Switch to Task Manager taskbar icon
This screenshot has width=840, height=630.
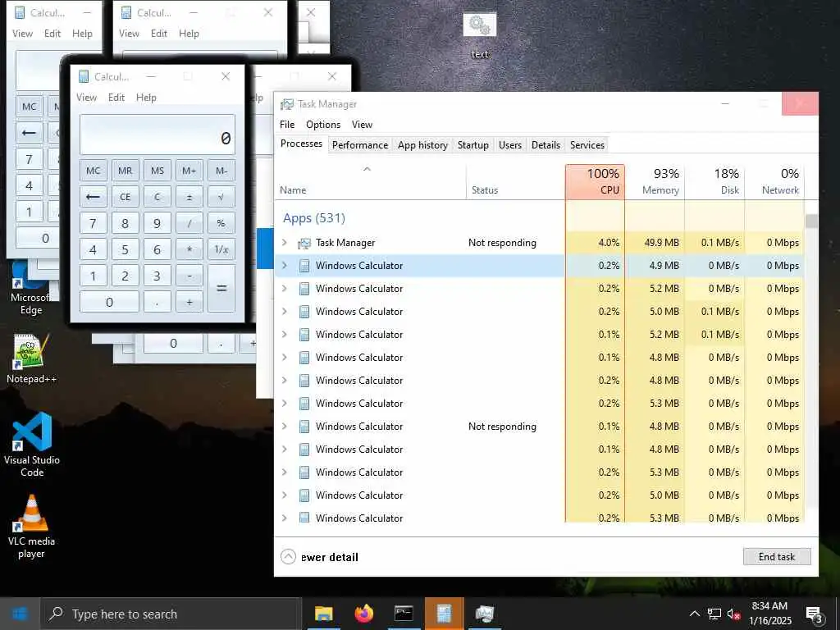pyautogui.click(x=484, y=614)
